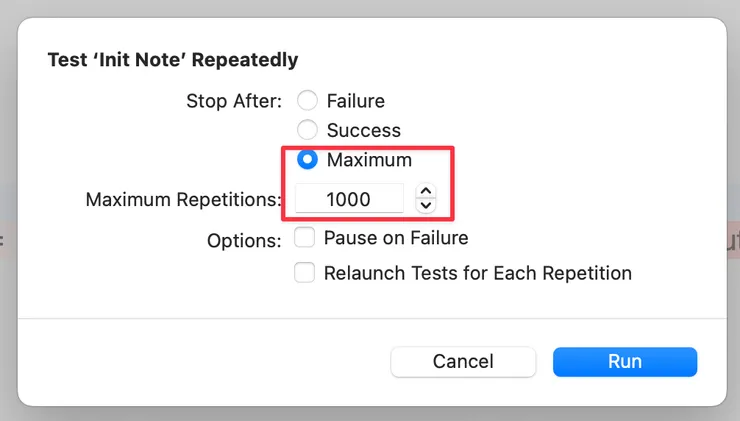
Task: Click the 'Maximum Repetitions:' label
Action: (184, 199)
